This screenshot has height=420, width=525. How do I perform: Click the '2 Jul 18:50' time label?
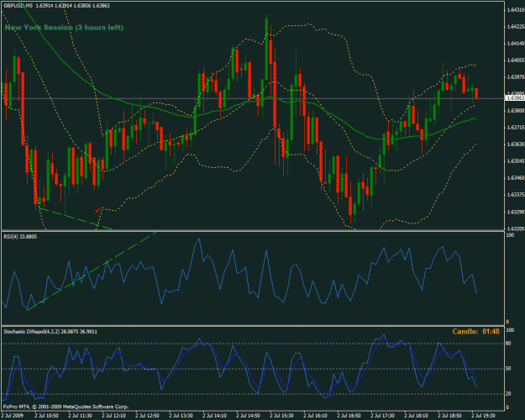449,416
